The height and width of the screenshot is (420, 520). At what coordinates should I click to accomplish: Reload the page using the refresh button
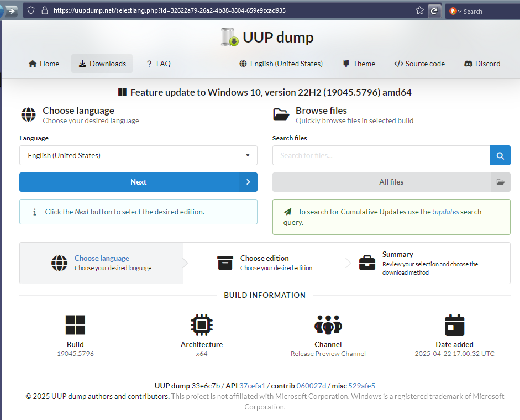[x=434, y=11]
